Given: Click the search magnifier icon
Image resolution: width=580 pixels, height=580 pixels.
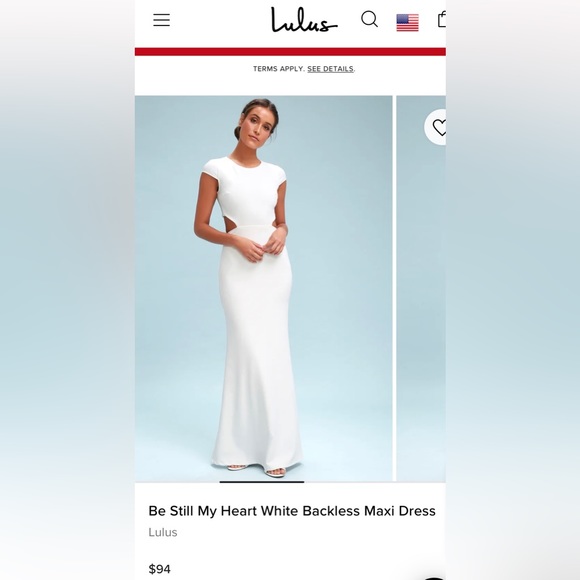Looking at the screenshot, I should tap(369, 19).
